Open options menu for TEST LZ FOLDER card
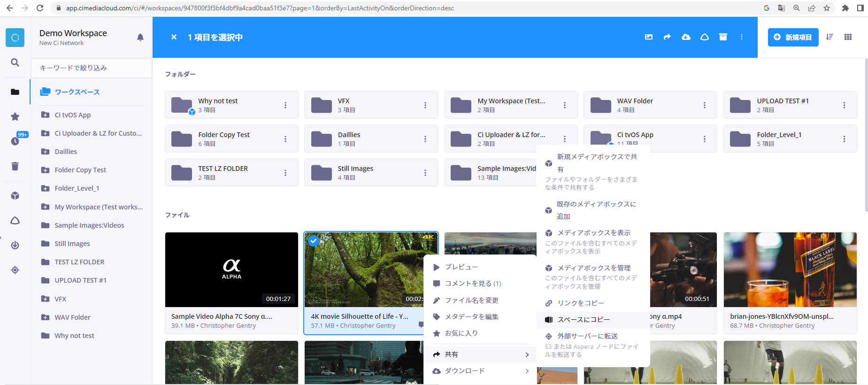The image size is (868, 385). (x=285, y=173)
